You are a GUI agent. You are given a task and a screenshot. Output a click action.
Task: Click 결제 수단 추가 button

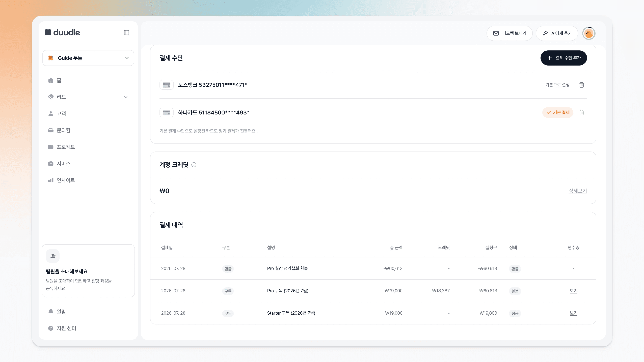[x=563, y=58]
